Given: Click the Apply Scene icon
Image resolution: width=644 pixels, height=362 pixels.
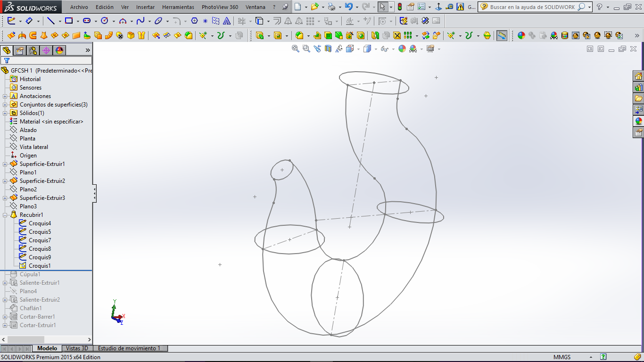Looking at the screenshot, I should tap(413, 49).
